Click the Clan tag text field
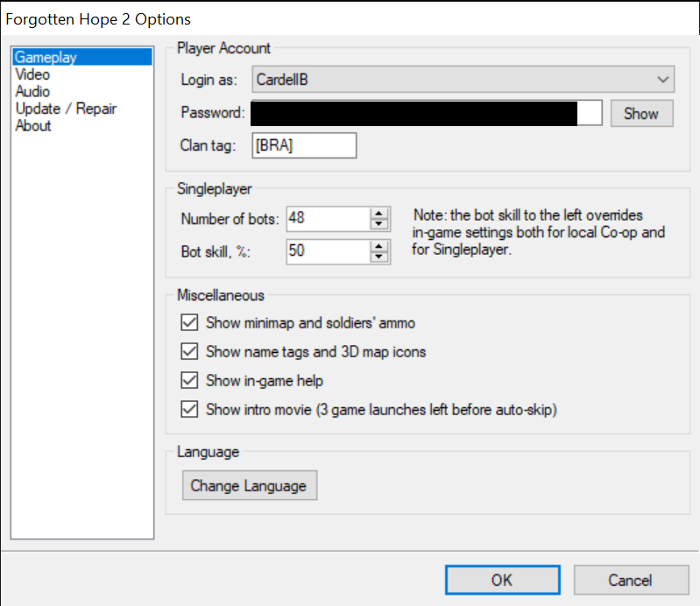 pyautogui.click(x=304, y=145)
